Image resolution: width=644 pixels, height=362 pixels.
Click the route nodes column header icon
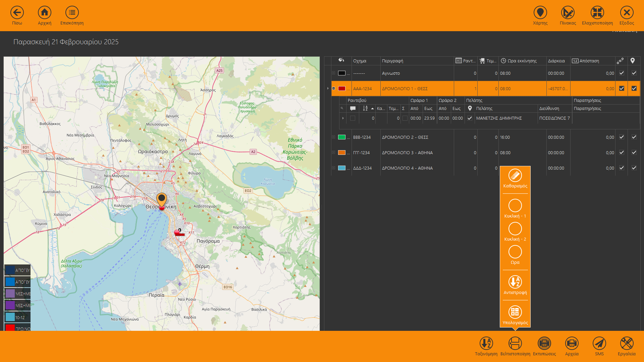620,61
